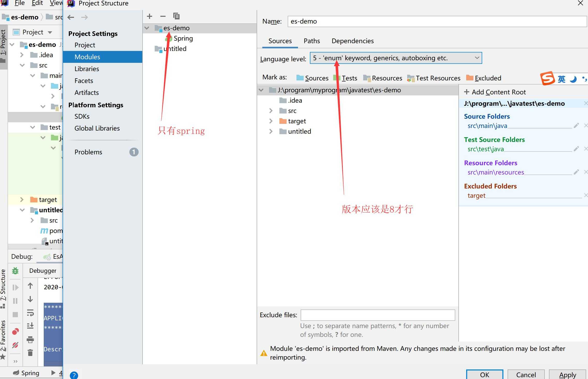The width and height of the screenshot is (588, 379).
Task: Select Language level dropdown
Action: (x=394, y=58)
